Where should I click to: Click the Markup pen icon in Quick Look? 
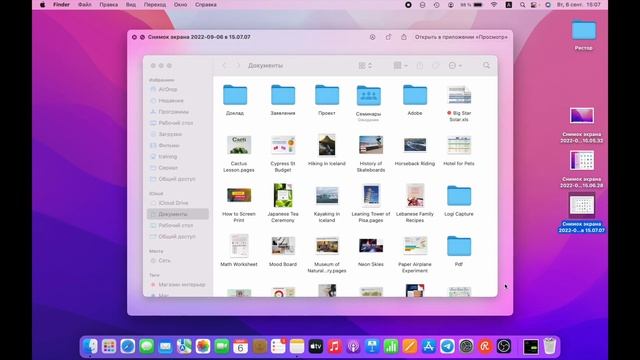372,37
